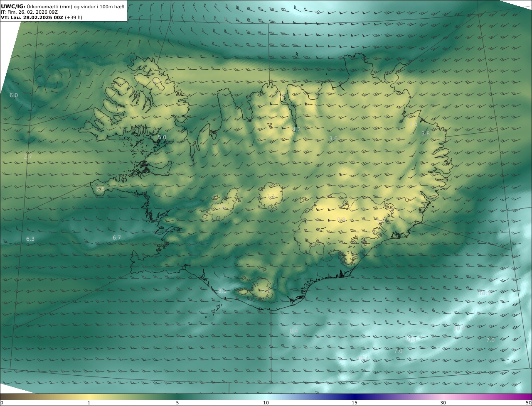Click the '5.0' value on the map
This screenshot has width=532, height=406.
coord(162,137)
